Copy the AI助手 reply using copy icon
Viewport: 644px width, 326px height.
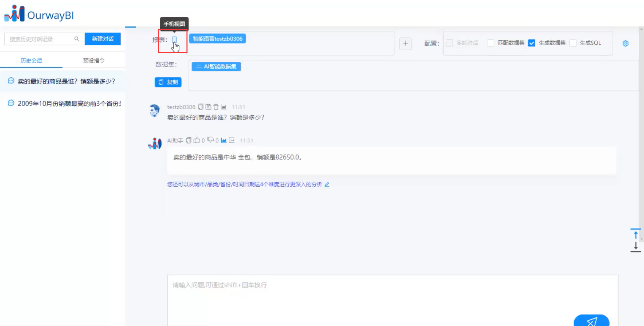tap(189, 140)
